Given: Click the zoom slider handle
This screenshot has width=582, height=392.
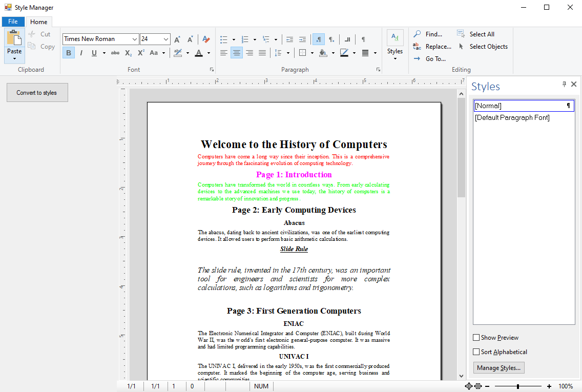Looking at the screenshot, I should coord(518,386).
